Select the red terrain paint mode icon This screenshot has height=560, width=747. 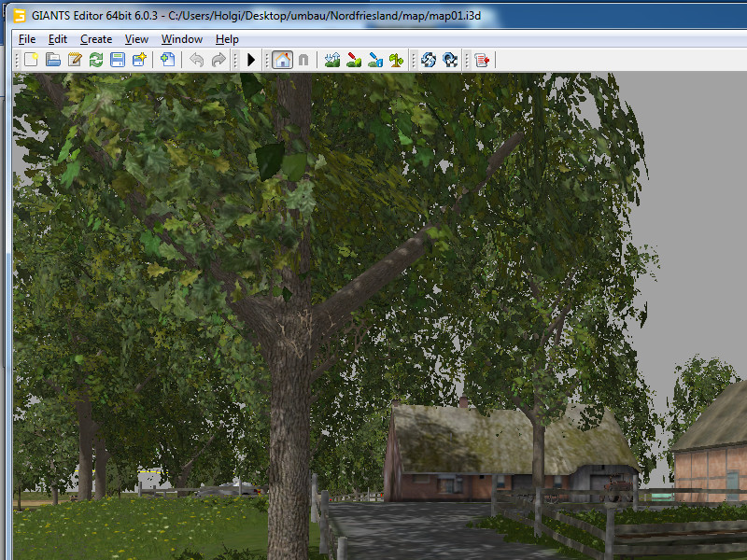click(354, 60)
